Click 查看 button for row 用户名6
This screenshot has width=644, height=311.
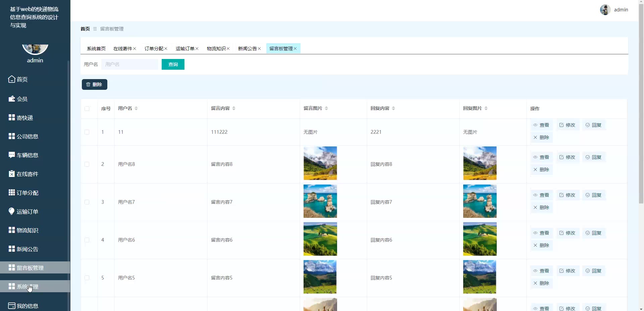tap(541, 233)
